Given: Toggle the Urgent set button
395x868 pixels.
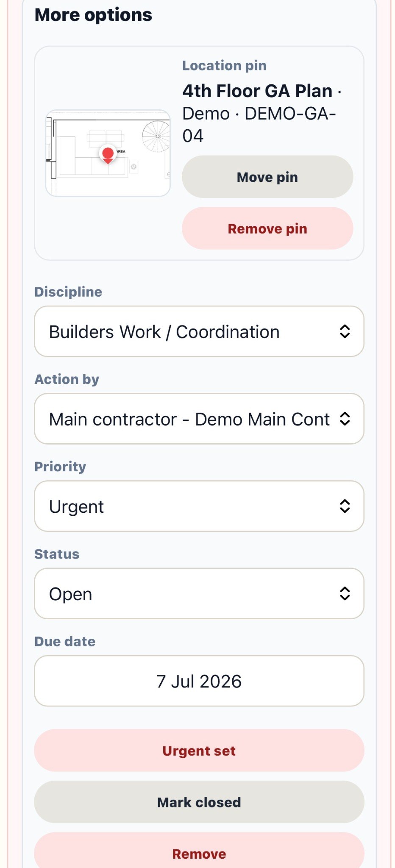Looking at the screenshot, I should coord(199,751).
